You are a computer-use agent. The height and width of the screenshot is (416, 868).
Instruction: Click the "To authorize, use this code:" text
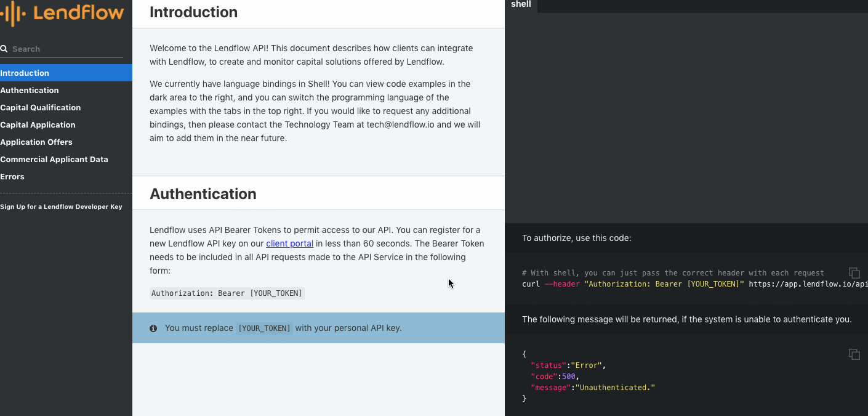click(x=576, y=238)
